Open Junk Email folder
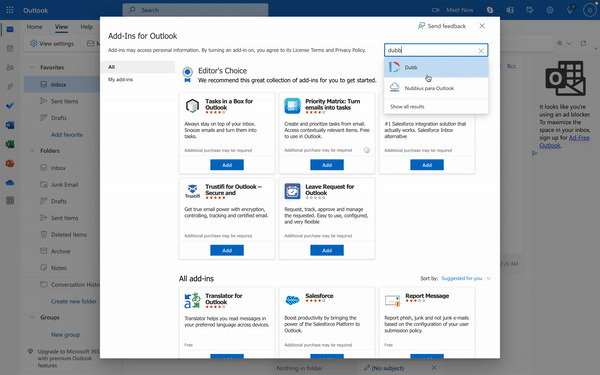The height and width of the screenshot is (375, 600). (64, 184)
